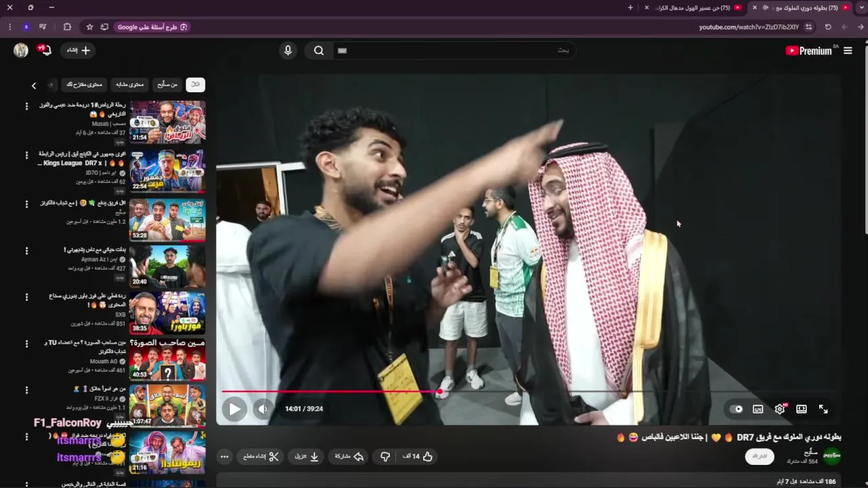This screenshot has width=868, height=488.
Task: Open options for the Kings League DR7 video
Action: pyautogui.click(x=26, y=155)
